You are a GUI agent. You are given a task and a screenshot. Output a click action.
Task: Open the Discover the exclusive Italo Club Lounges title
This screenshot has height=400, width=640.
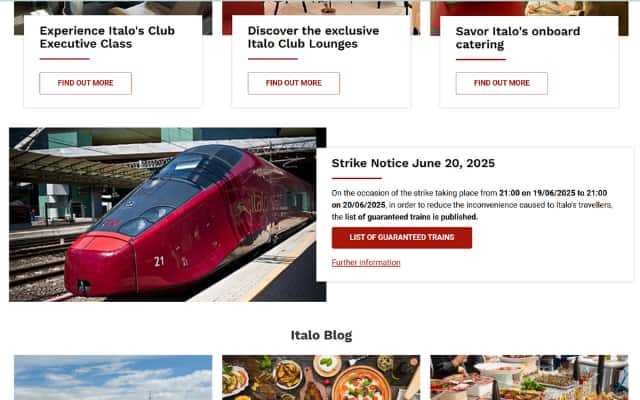(313, 37)
